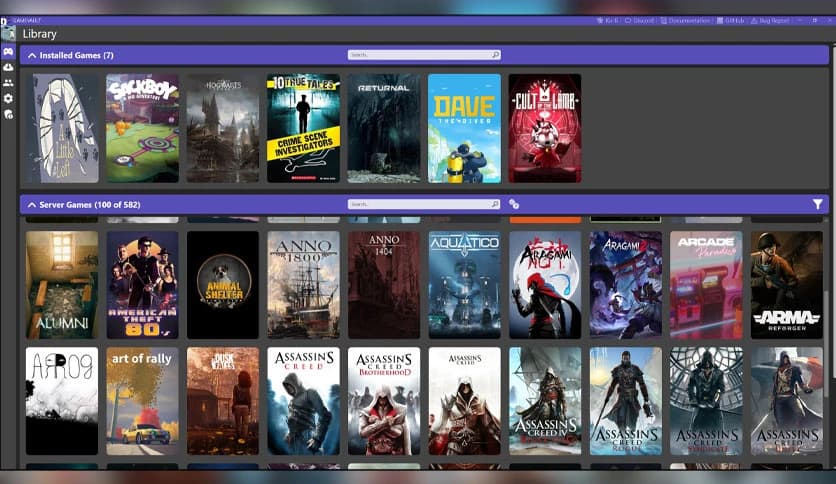The height and width of the screenshot is (484, 836).
Task: Click the Library page heading
Action: point(39,34)
